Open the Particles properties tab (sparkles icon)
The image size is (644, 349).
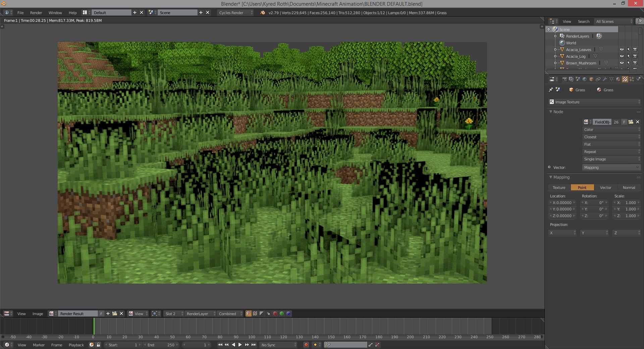coord(632,79)
